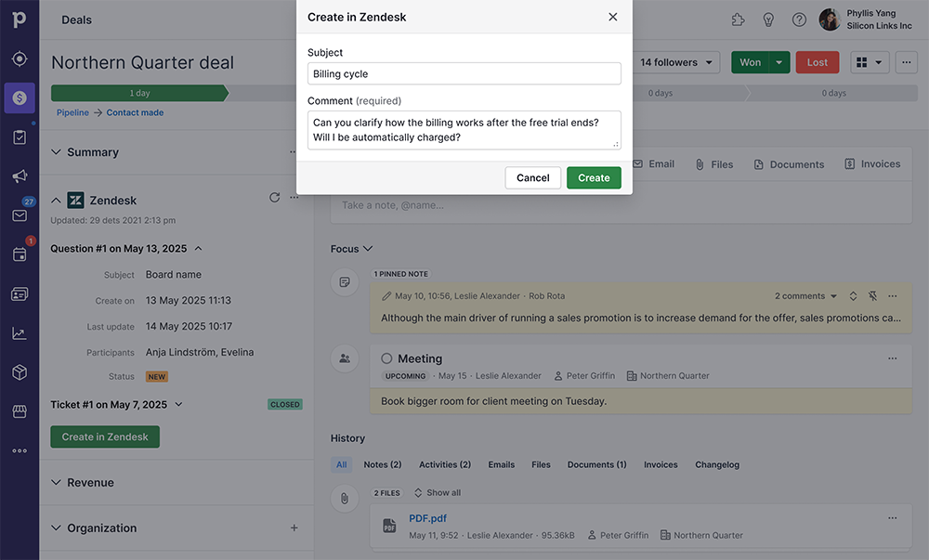Screen dimensions: 929x560
Task: Open the Insights chart icon in sidebar
Action: 20,333
